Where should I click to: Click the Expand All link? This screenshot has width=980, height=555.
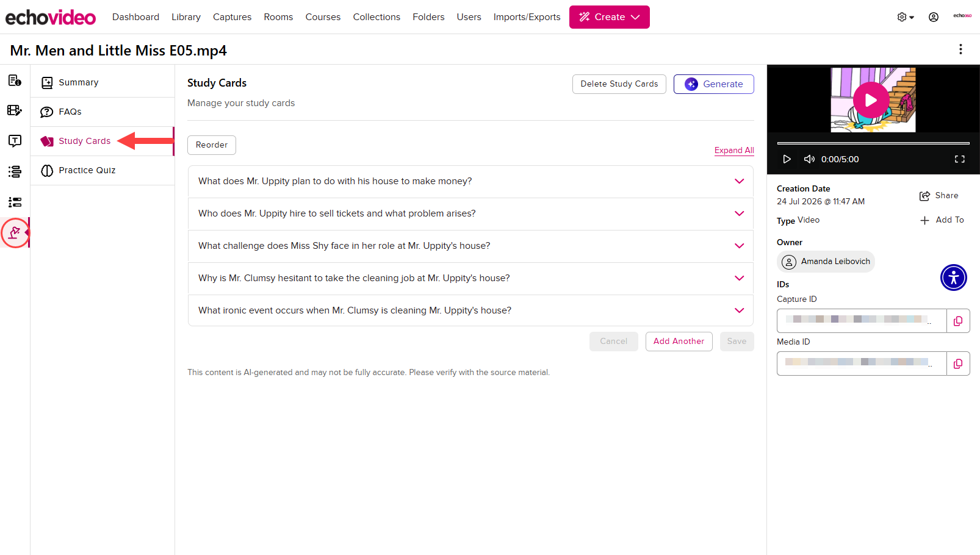(734, 150)
